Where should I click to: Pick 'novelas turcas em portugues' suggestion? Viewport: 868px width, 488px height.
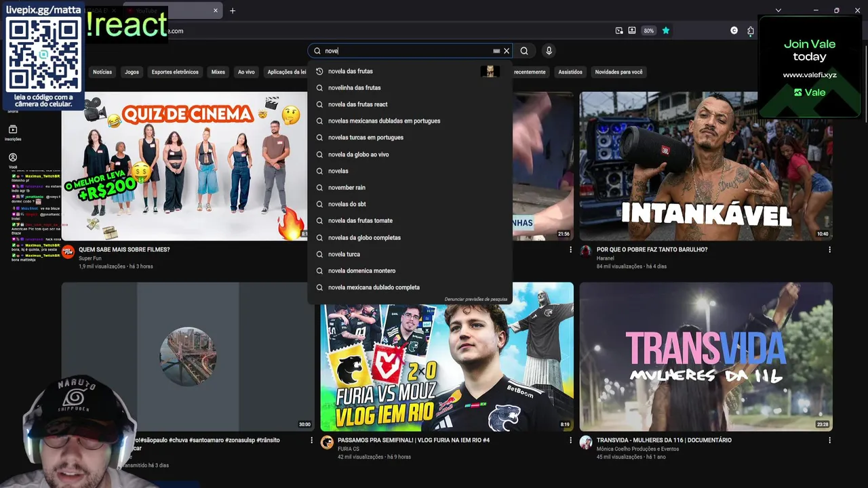pyautogui.click(x=410, y=138)
